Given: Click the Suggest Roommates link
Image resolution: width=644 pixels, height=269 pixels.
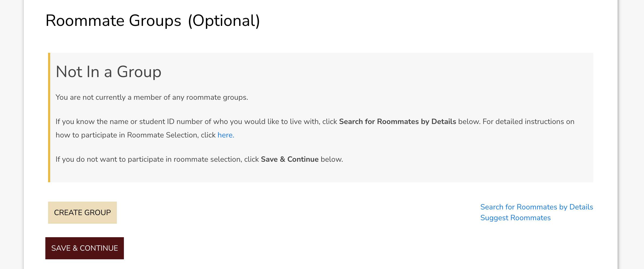Looking at the screenshot, I should pyautogui.click(x=515, y=218).
